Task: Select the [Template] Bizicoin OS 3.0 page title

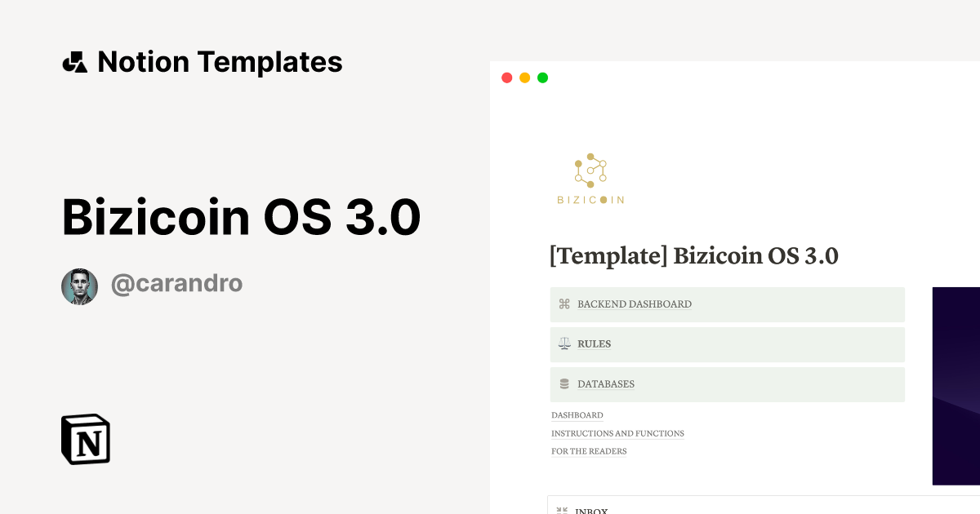Action: coord(694,255)
